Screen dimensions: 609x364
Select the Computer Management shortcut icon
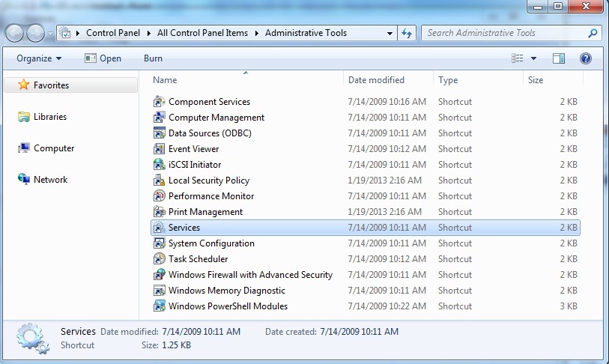(159, 118)
